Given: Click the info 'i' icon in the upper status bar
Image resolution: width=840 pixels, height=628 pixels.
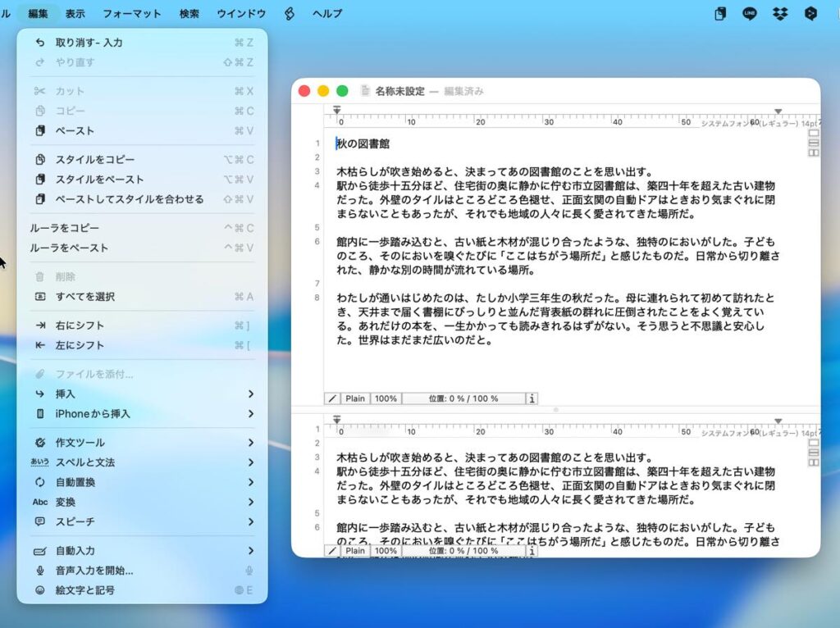Looking at the screenshot, I should pyautogui.click(x=532, y=398).
